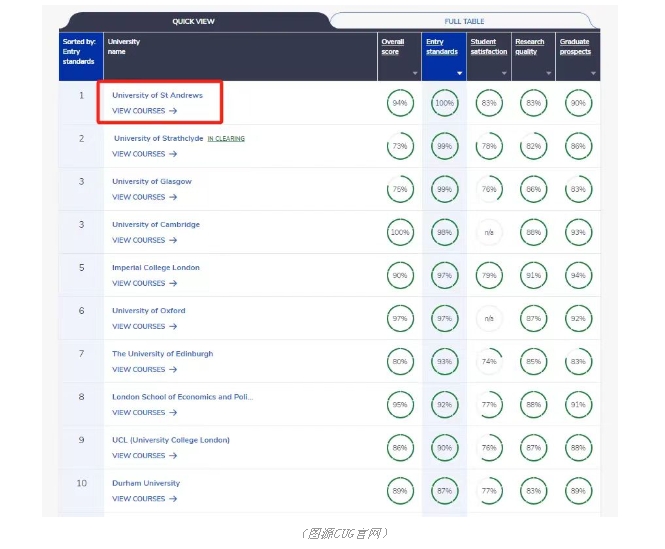
Task: Click Oxford 97% overall score circle
Action: [400, 319]
